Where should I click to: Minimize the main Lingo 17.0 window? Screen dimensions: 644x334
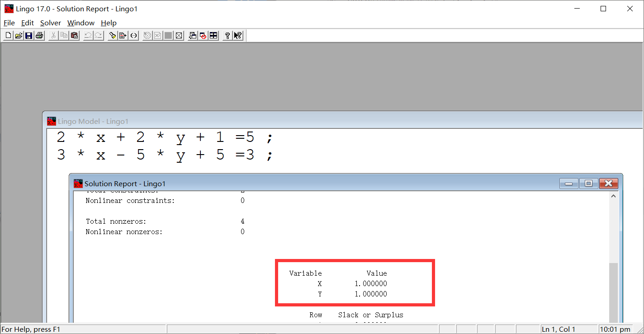577,9
